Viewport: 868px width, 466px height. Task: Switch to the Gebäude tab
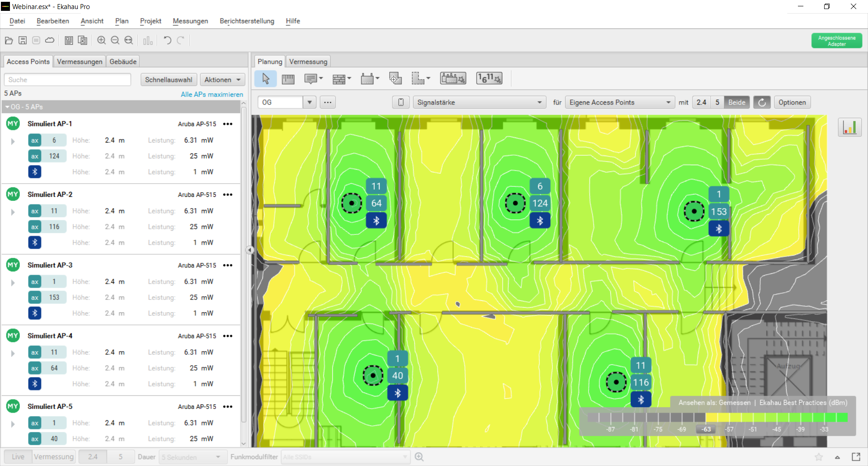pyautogui.click(x=123, y=62)
